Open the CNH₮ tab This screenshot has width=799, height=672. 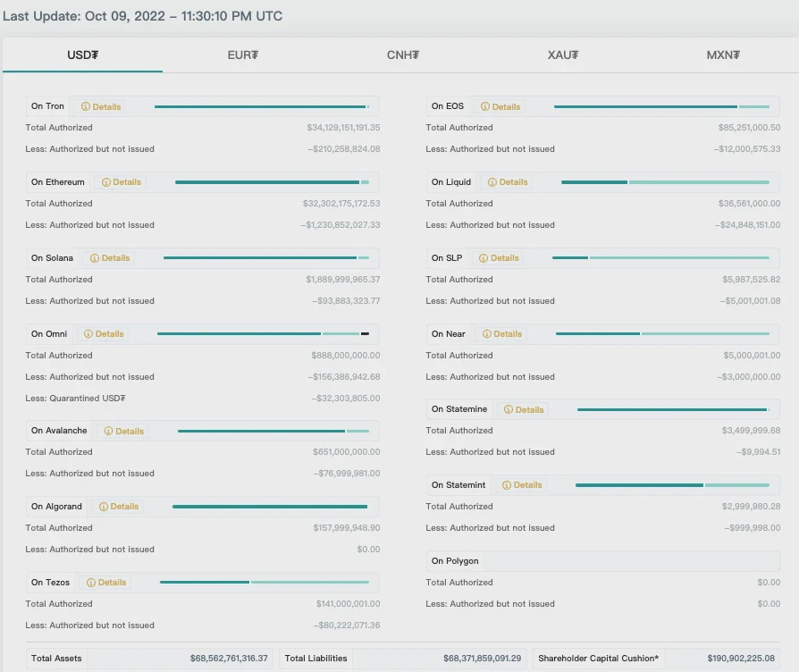[x=402, y=55]
